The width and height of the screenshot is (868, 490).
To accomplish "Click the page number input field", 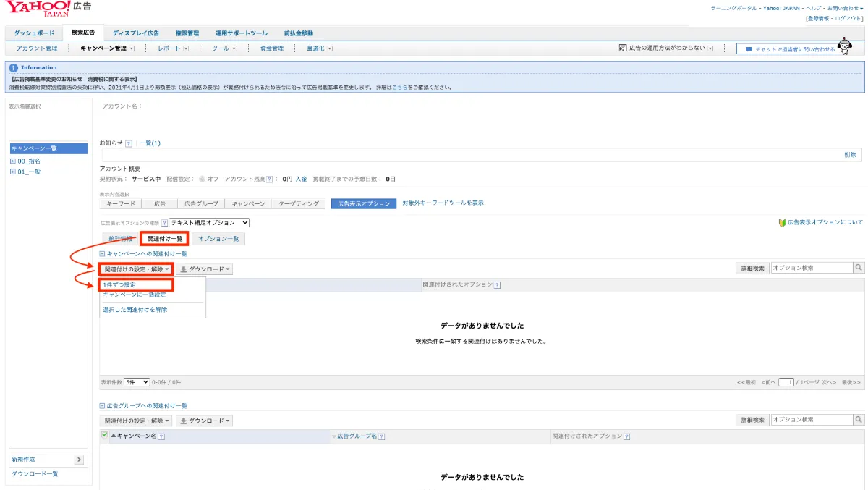I will (786, 382).
